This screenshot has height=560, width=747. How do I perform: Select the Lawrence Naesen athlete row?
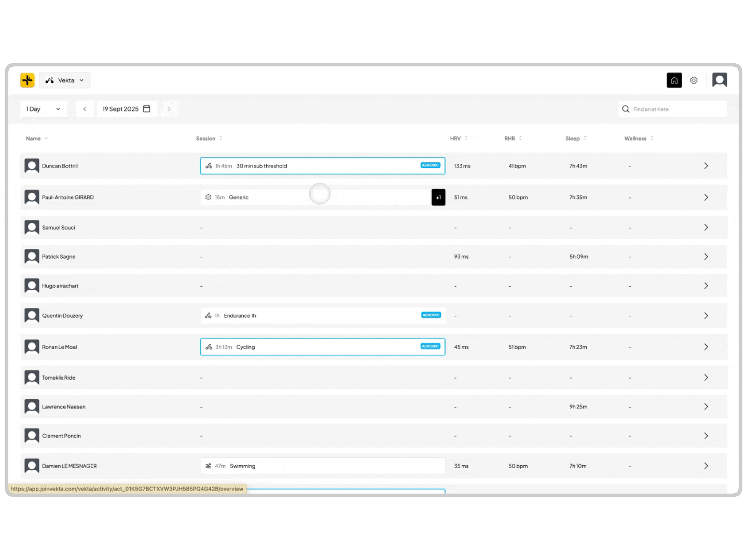(x=64, y=407)
